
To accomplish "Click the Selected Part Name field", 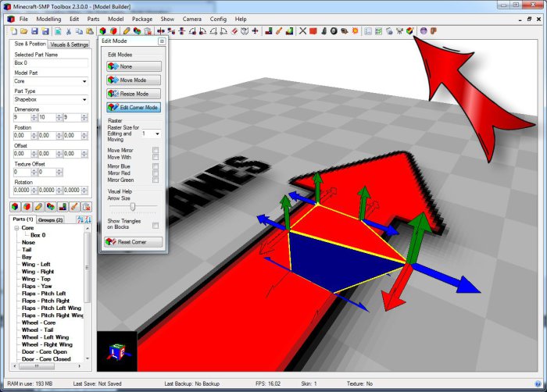I will 51,62.
